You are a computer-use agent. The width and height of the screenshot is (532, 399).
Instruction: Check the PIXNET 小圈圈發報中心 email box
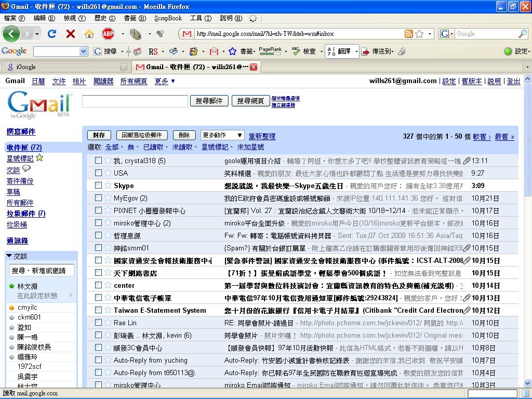pyautogui.click(x=98, y=210)
